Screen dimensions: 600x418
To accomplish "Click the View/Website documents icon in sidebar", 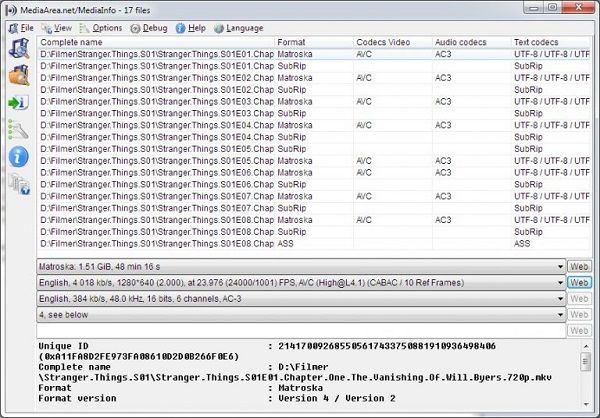I will tap(19, 184).
